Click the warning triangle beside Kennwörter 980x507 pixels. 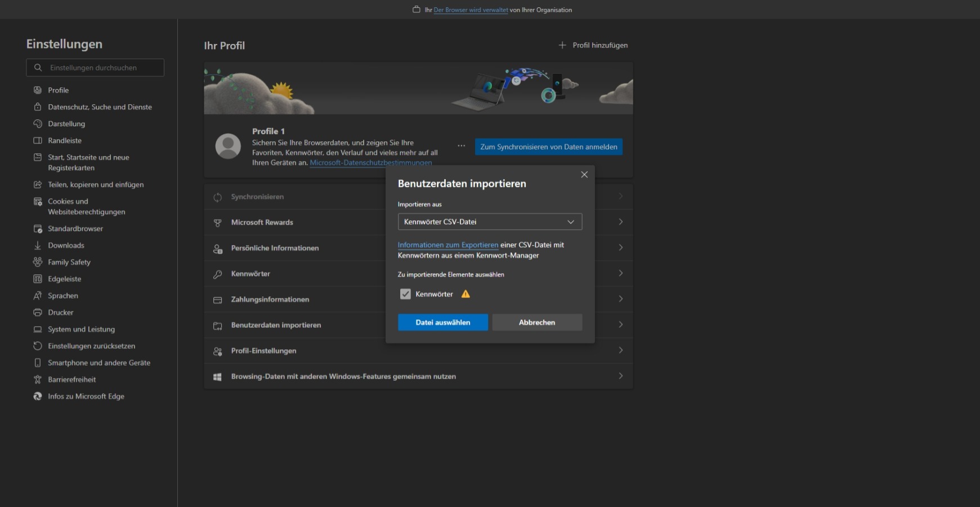pos(466,293)
